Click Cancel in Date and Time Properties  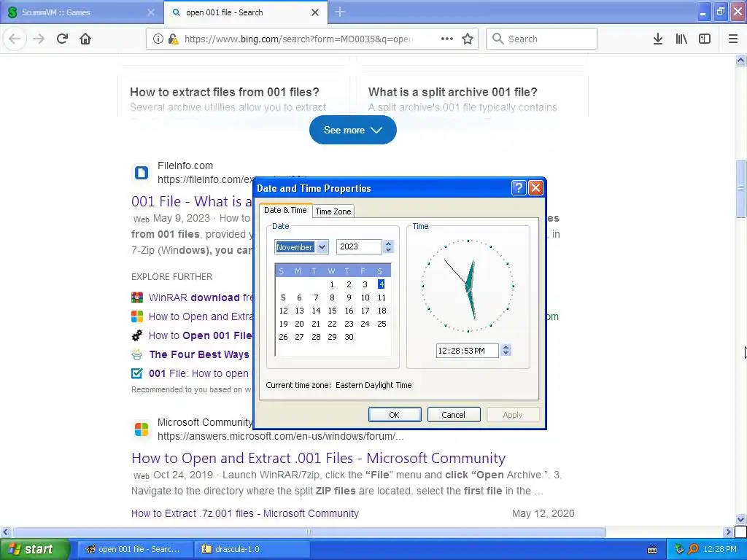(454, 415)
